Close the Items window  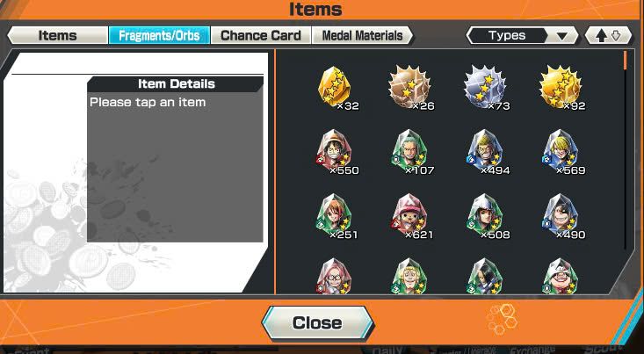pos(317,322)
